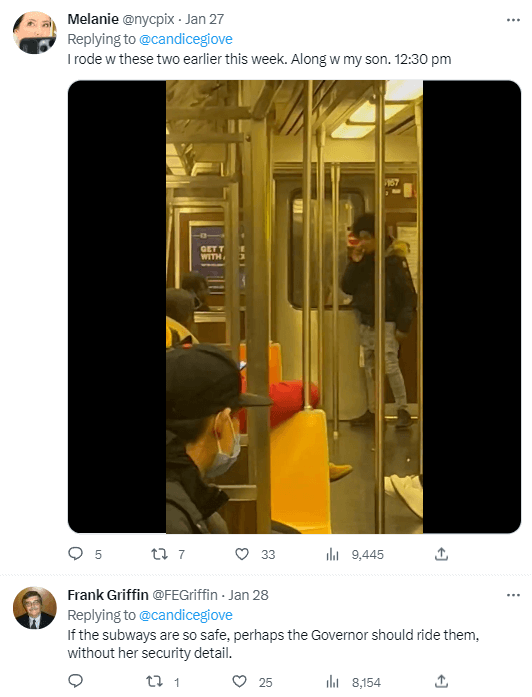Open Melanie's profile avatar
Image resolution: width=532 pixels, height=697 pixels.
35,32
